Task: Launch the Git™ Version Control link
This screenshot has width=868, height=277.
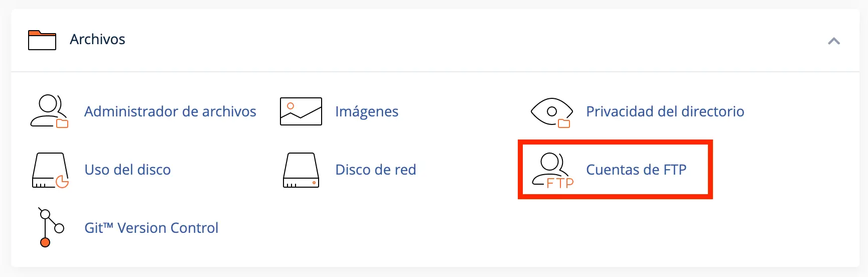Action: coord(151,228)
